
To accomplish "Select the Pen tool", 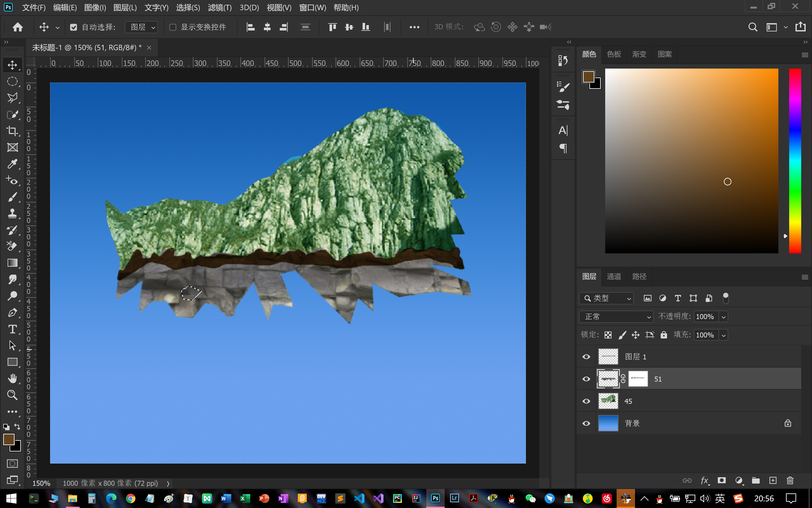I will click(12, 313).
